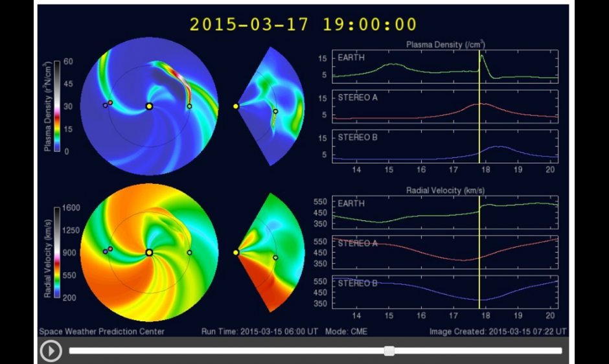Click the 2015-03-17 19:00:00 timestamp heading
This screenshot has width=609, height=364.
tap(303, 25)
